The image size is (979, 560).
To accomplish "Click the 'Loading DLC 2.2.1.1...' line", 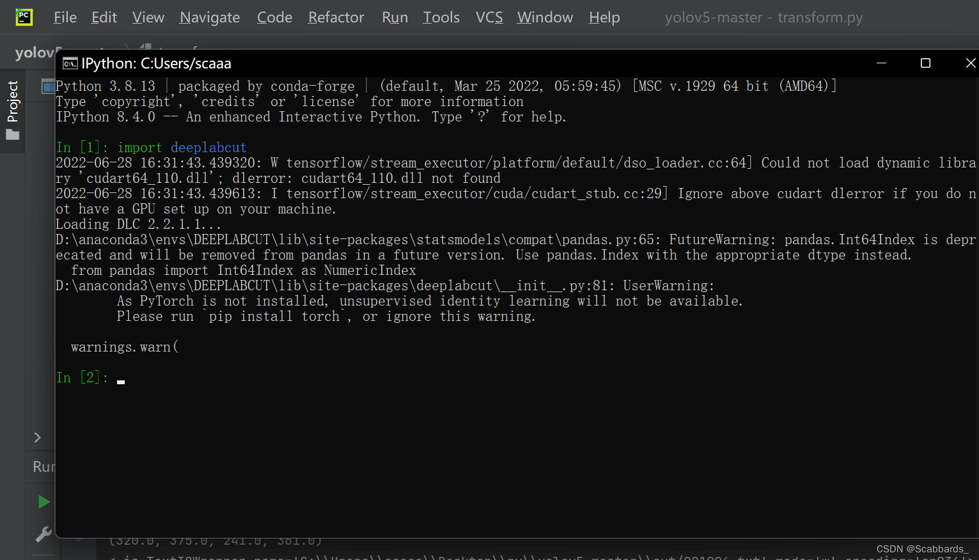I will tap(138, 224).
